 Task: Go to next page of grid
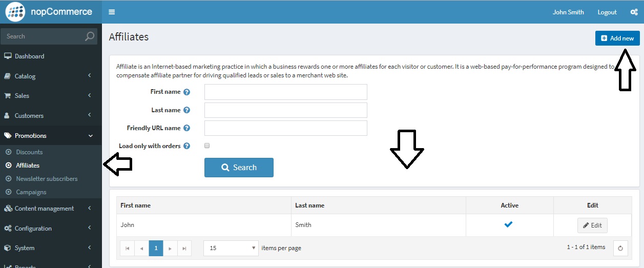point(170,248)
